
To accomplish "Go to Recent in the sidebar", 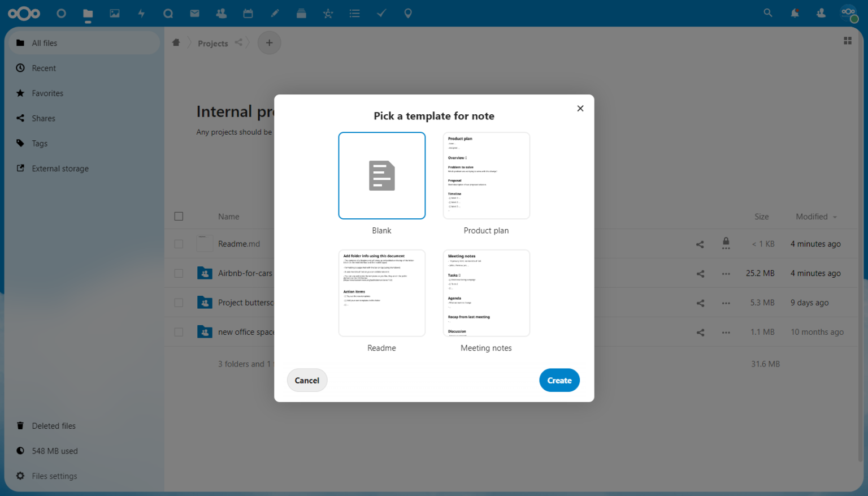I will tap(43, 68).
